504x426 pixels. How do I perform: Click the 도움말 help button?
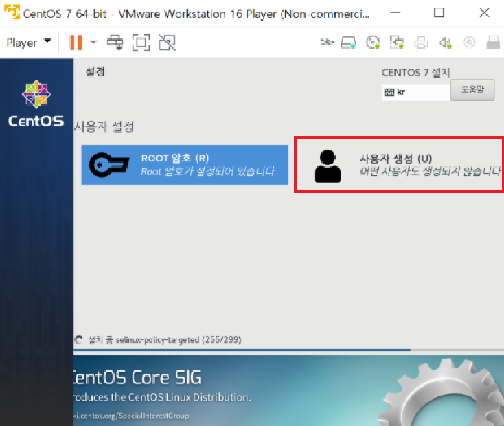tap(472, 90)
